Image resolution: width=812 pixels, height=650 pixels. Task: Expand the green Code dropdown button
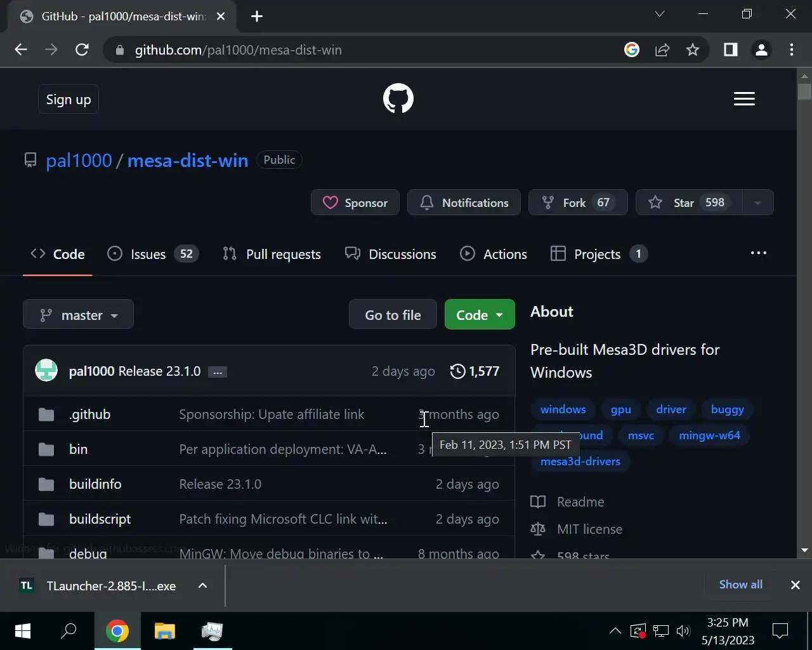(x=480, y=314)
